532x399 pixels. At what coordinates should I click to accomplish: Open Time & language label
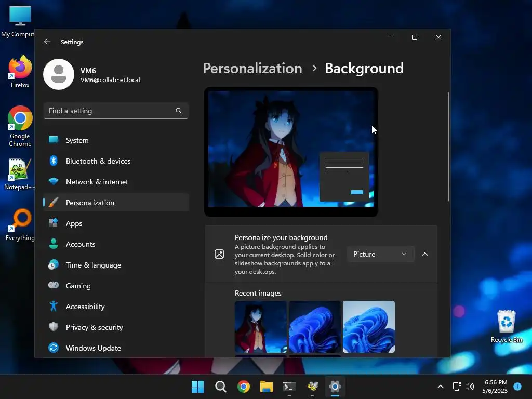tap(94, 265)
